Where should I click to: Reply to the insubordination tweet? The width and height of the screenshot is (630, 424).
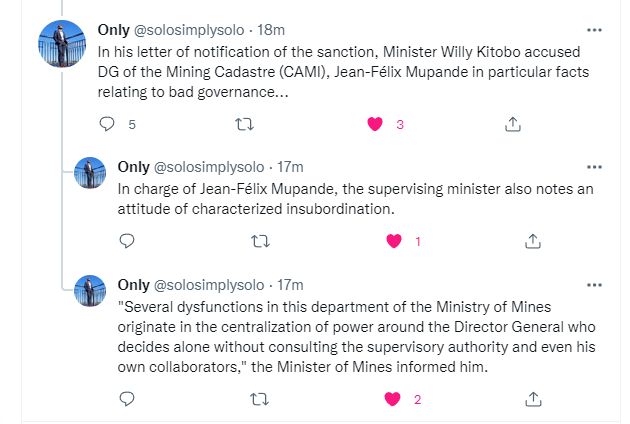(x=127, y=241)
